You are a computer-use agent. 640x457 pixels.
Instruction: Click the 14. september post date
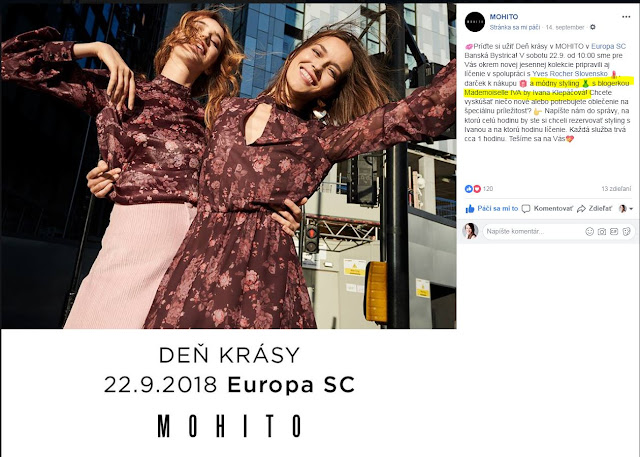click(x=565, y=27)
